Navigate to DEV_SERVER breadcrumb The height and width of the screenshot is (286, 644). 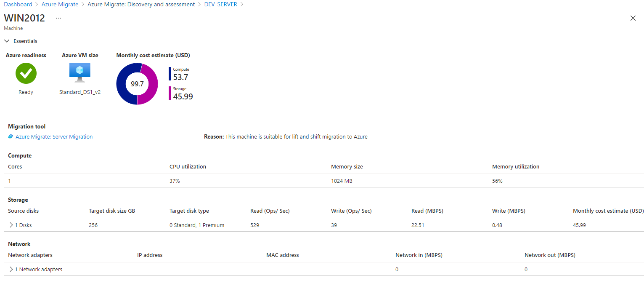pyautogui.click(x=220, y=4)
